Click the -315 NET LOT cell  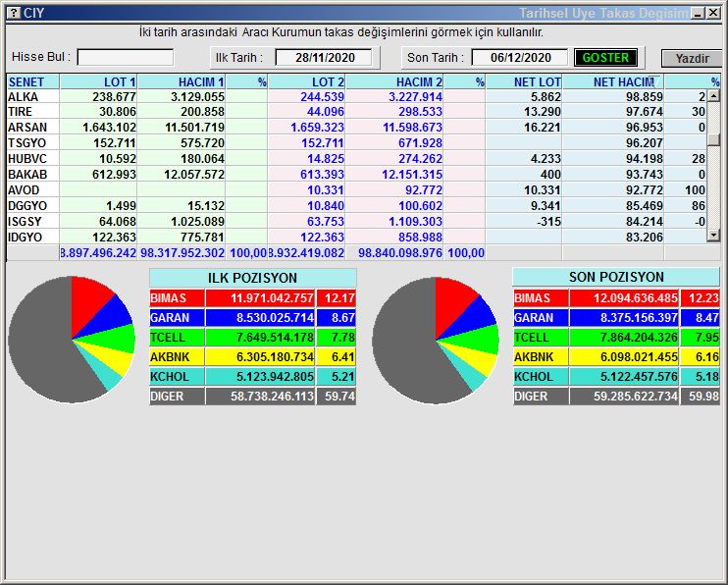524,221
